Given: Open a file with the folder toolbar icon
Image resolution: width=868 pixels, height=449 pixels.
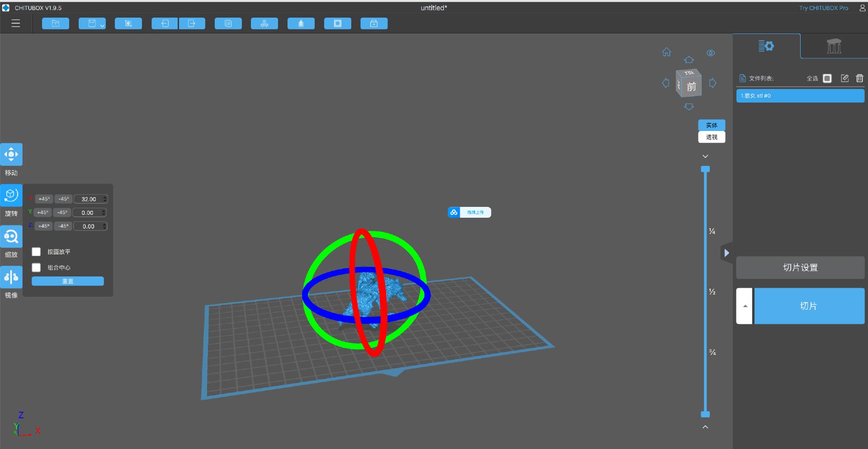Looking at the screenshot, I should pyautogui.click(x=55, y=23).
